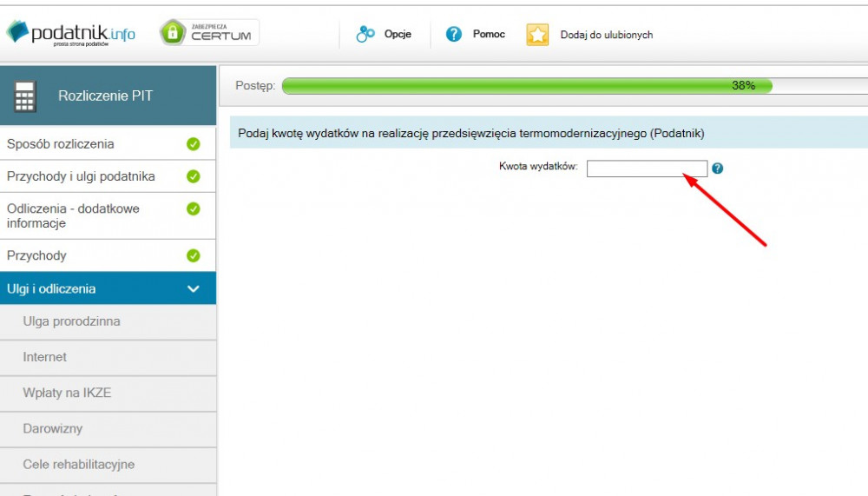Click the Kwota wydatków input field
The image size is (868, 496).
647,168
